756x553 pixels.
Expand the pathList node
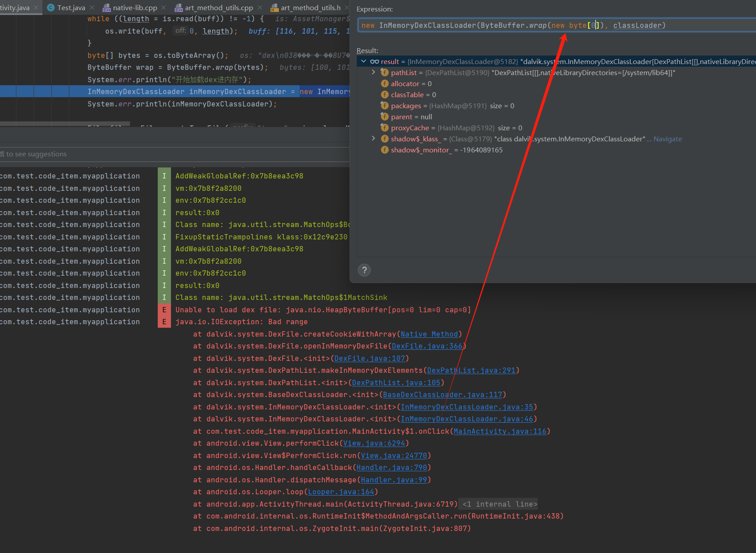pyautogui.click(x=374, y=72)
